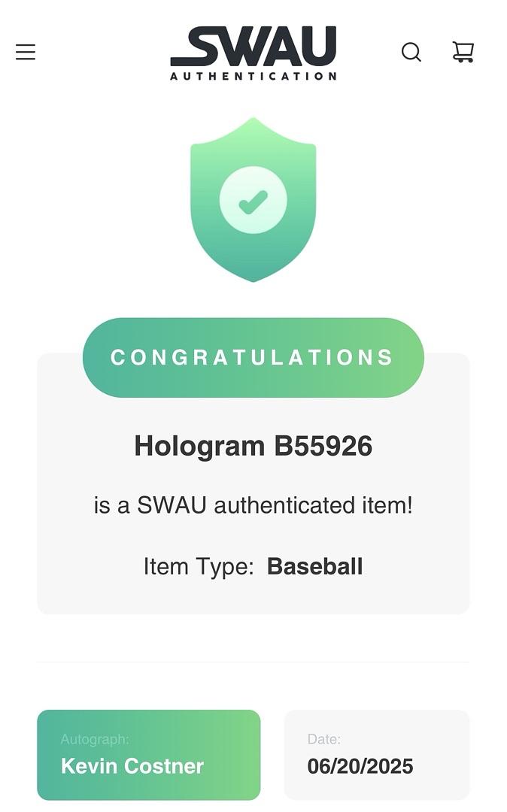Select the Hologram B55926 heading

(253, 446)
